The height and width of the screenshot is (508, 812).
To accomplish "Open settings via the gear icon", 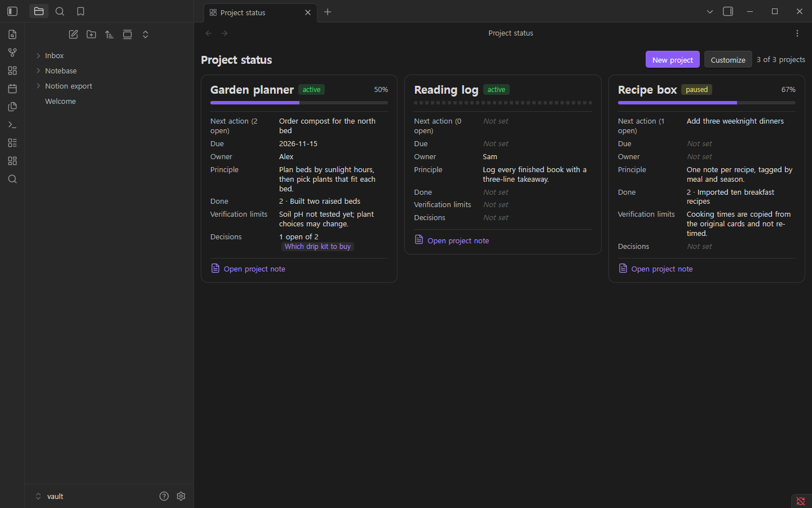I will (181, 496).
